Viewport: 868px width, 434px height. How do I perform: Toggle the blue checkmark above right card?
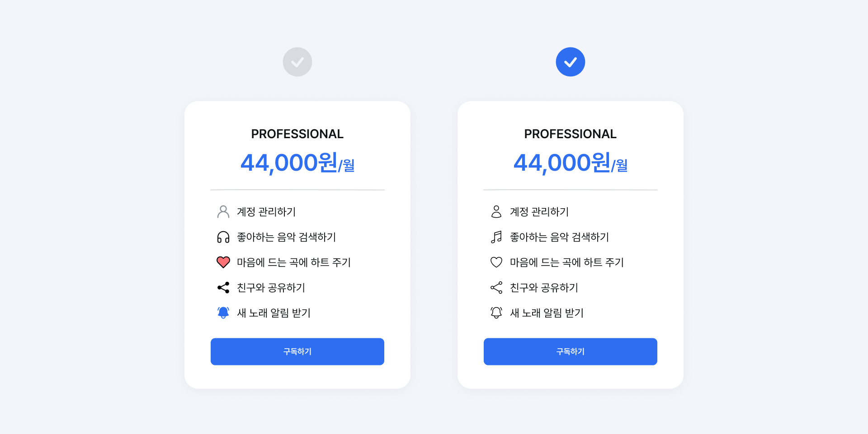tap(570, 62)
